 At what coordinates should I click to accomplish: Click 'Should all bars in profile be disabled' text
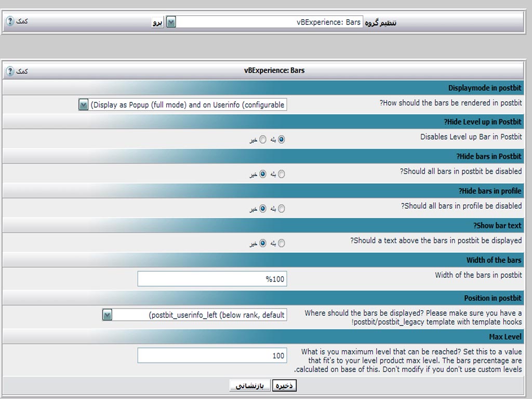(461, 206)
